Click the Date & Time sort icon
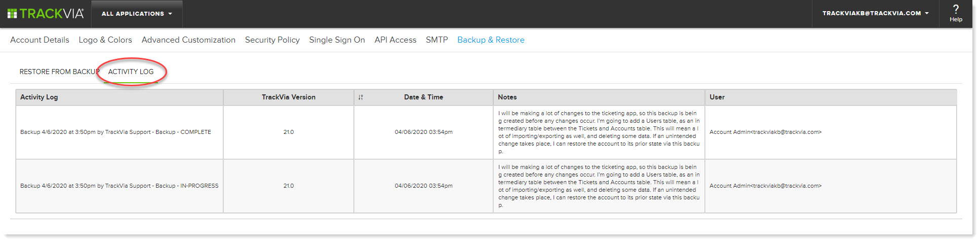 (361, 97)
